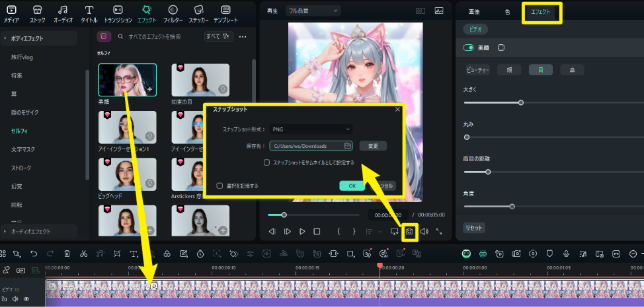Click the scissors split tool in timeline toolbar
This screenshot has width=644, height=307.
[83, 254]
